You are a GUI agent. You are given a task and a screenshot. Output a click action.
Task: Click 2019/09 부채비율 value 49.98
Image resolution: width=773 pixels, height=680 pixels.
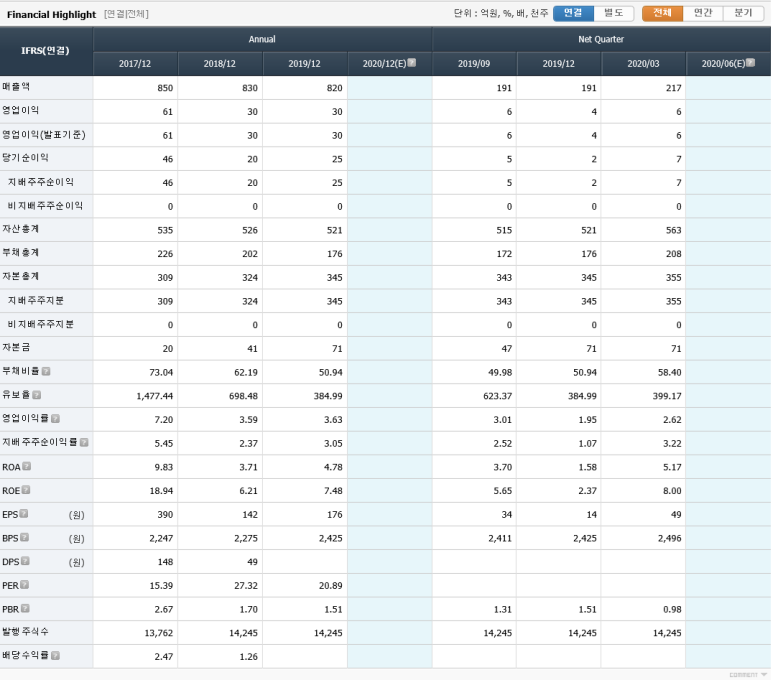click(500, 372)
